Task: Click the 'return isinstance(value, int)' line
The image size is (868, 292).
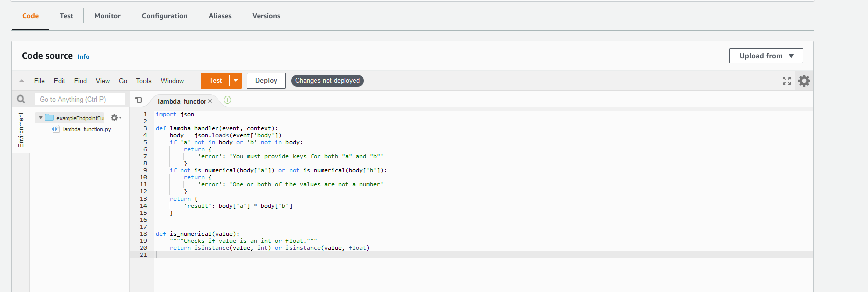Action: click(x=269, y=248)
